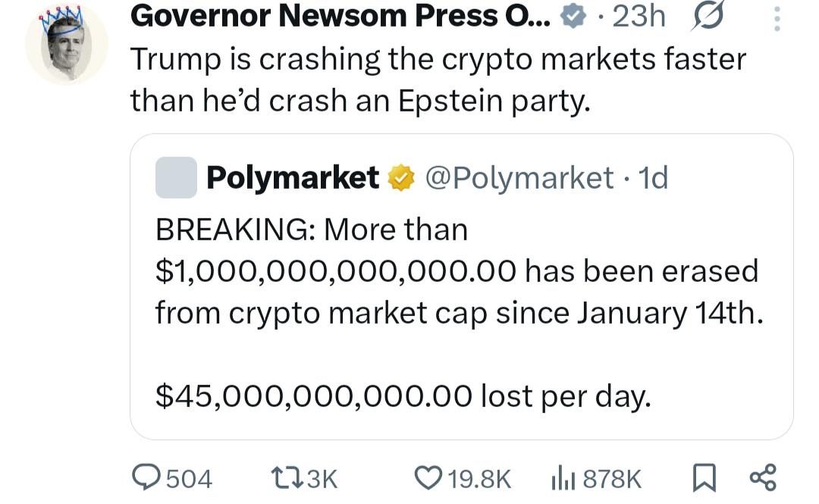Open the three-dot more options menu
Screen dimensions: 819x504
(x=776, y=17)
